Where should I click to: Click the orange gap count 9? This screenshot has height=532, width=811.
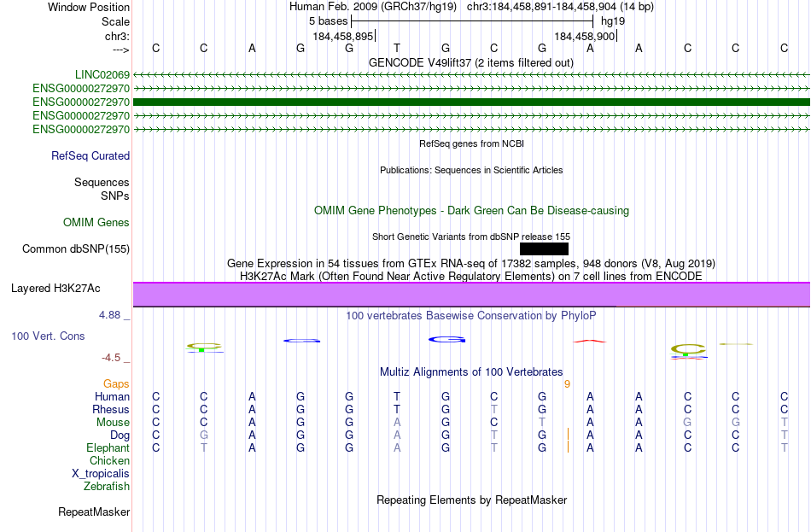[x=568, y=384]
